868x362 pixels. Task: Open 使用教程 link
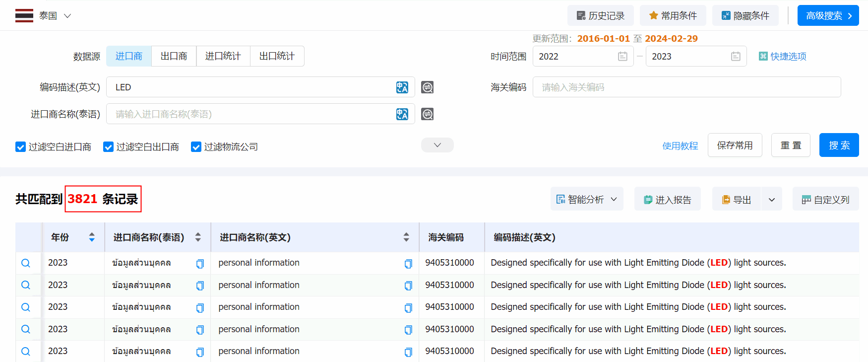point(680,145)
